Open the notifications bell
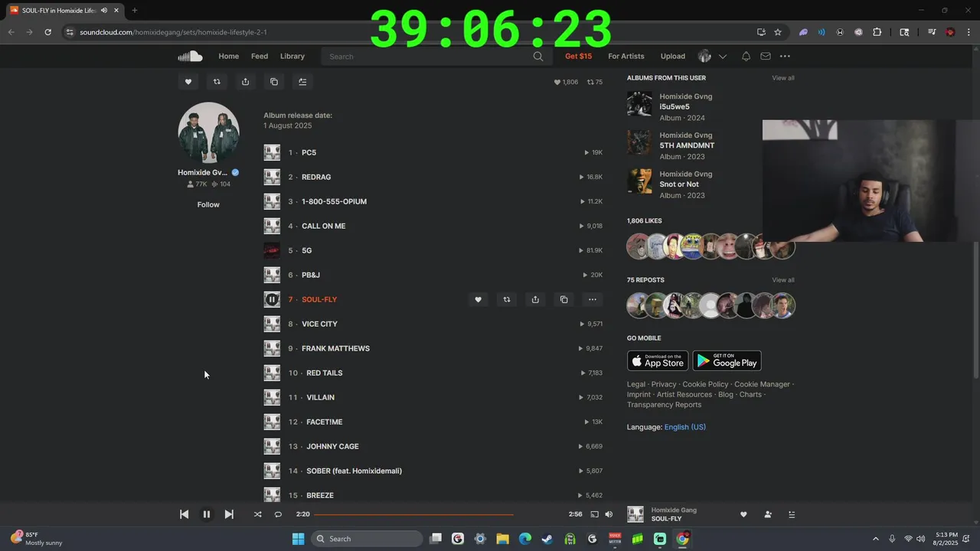The image size is (980, 551). [x=746, y=56]
